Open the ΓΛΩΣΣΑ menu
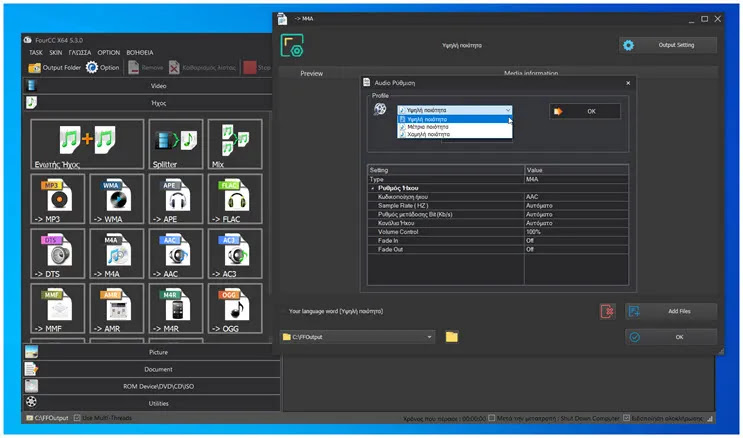 click(x=80, y=53)
